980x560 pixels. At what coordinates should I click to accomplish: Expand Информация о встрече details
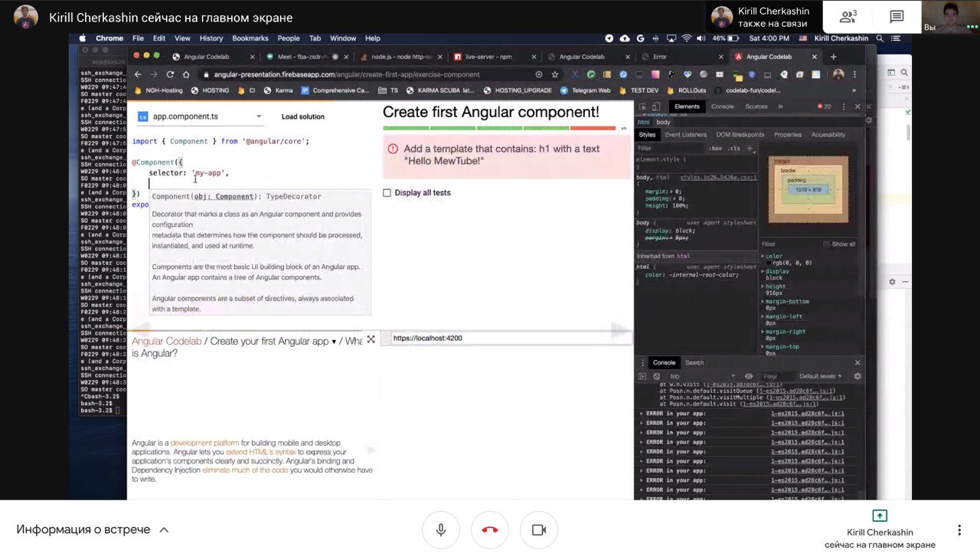[x=92, y=529]
